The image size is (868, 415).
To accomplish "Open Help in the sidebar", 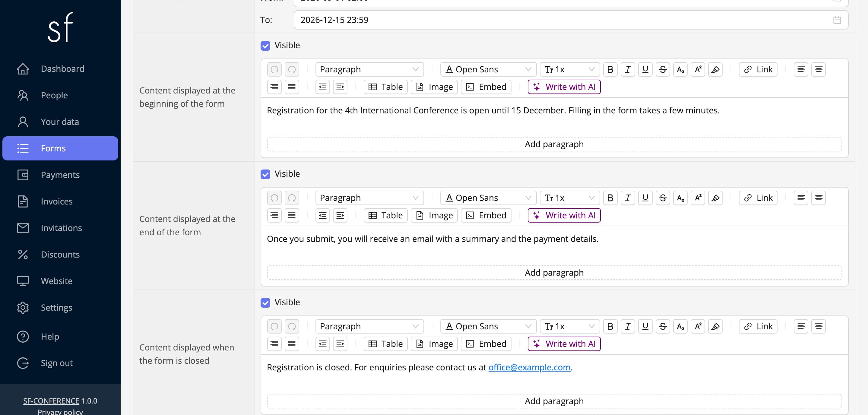I will [60, 337].
